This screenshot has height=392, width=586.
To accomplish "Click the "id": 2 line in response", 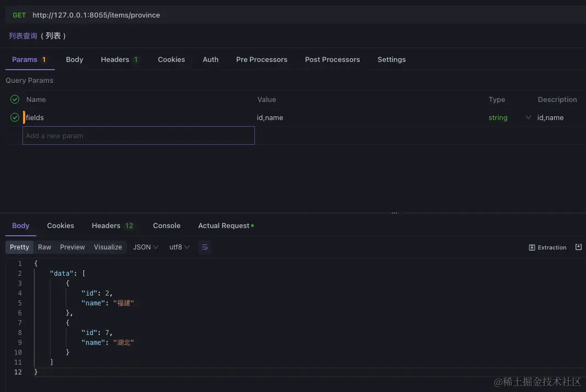I will click(97, 293).
